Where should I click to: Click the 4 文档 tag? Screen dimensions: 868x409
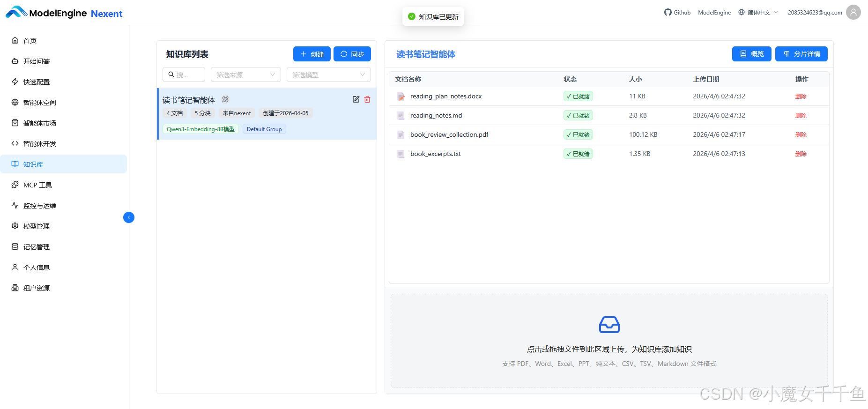point(175,113)
